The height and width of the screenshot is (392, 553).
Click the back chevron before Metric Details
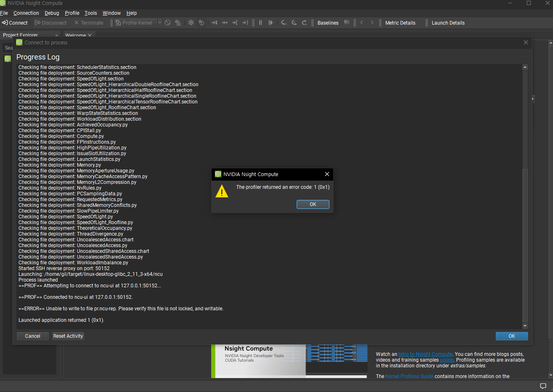(x=362, y=23)
